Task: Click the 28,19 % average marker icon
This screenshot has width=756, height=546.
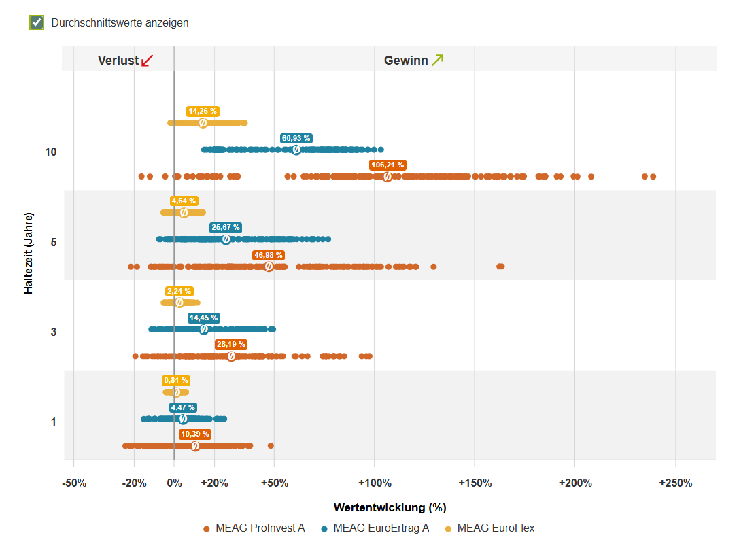Action: pyautogui.click(x=231, y=356)
